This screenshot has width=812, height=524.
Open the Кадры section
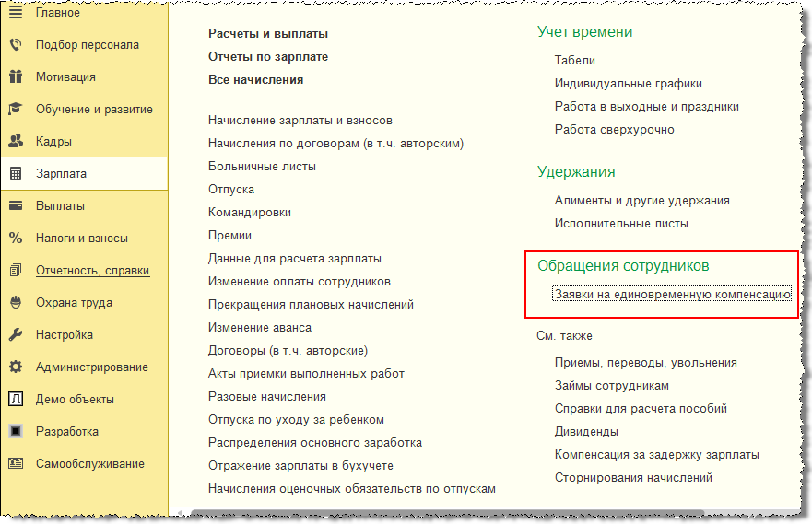tap(53, 141)
